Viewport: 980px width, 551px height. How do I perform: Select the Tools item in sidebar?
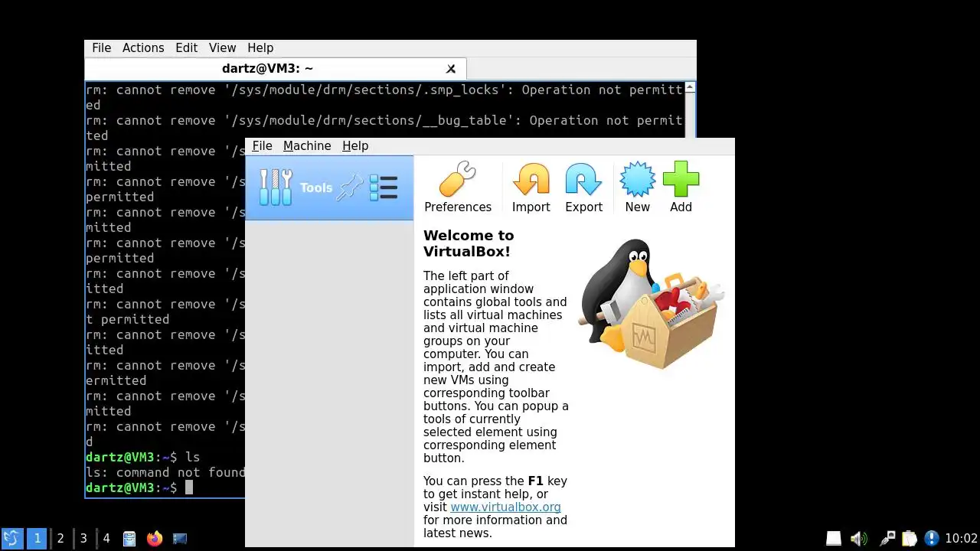pos(329,187)
